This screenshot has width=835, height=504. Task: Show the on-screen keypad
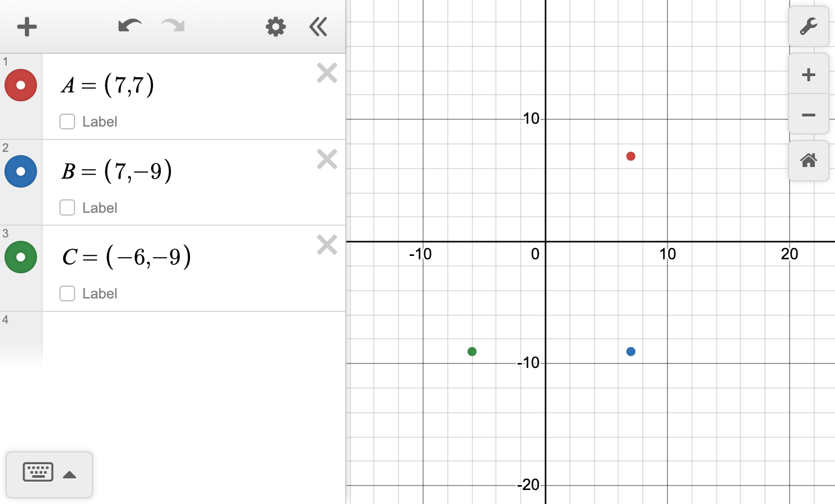pos(38,473)
